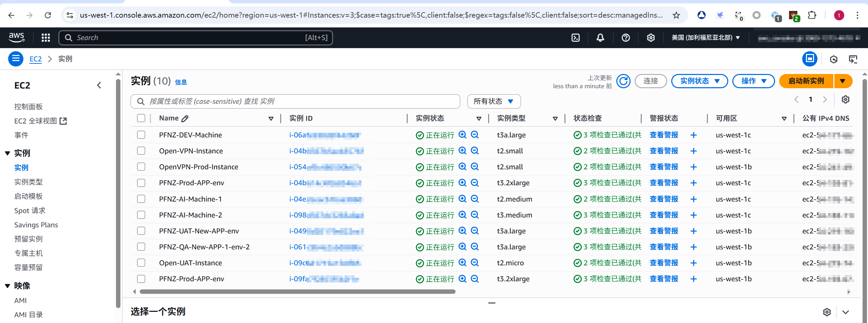Collapse the 映像 section in sidebar
Screen dimensions: 868x323
[x=7, y=286]
